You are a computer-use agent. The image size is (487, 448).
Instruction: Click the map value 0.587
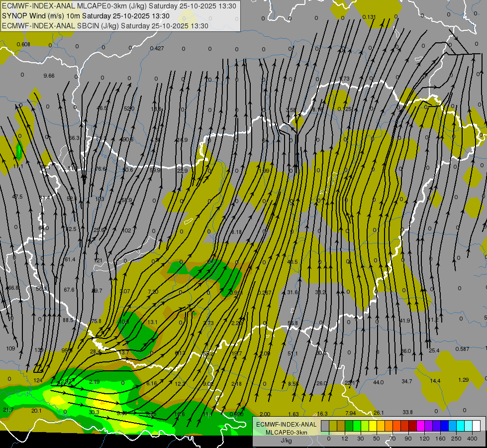click(462, 349)
